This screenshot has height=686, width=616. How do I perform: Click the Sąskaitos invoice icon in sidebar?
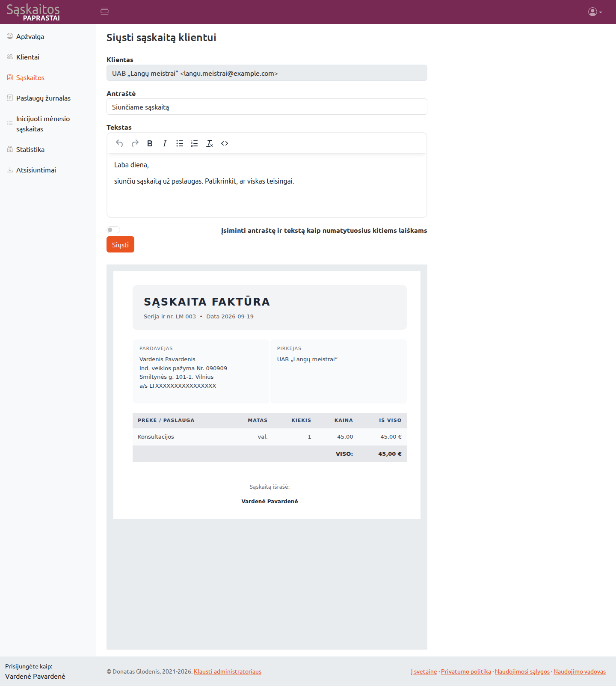click(x=10, y=77)
